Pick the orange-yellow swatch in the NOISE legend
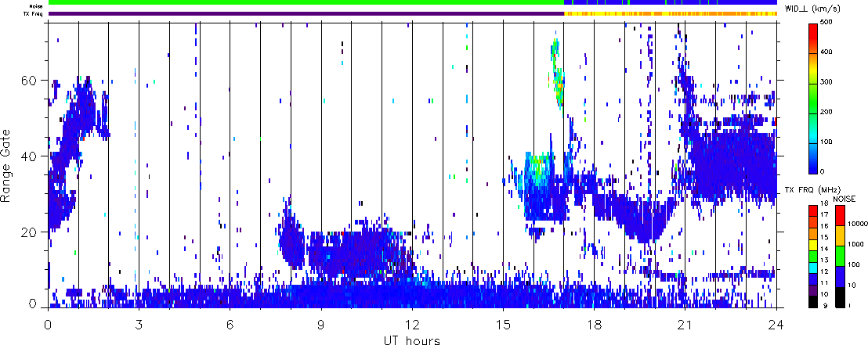Screen dimensions: 868x345 (x=839, y=236)
